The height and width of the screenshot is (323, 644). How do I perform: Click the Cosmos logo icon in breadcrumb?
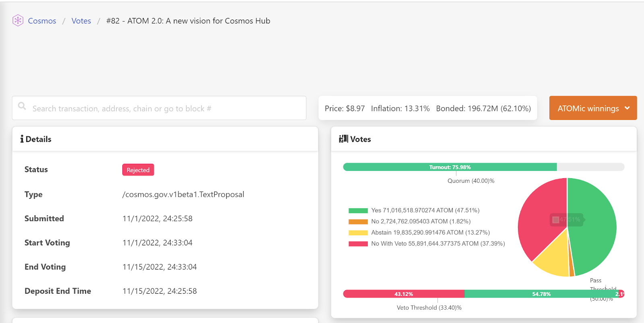[18, 21]
